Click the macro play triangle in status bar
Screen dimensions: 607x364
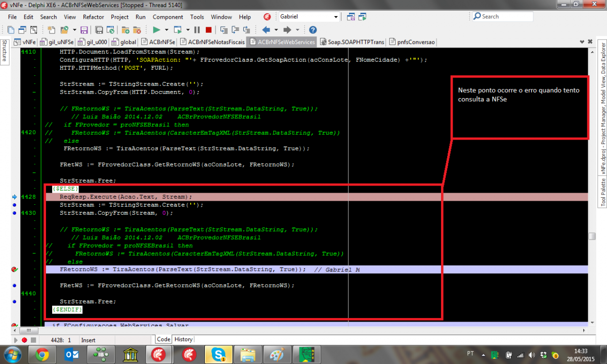(x=16, y=340)
